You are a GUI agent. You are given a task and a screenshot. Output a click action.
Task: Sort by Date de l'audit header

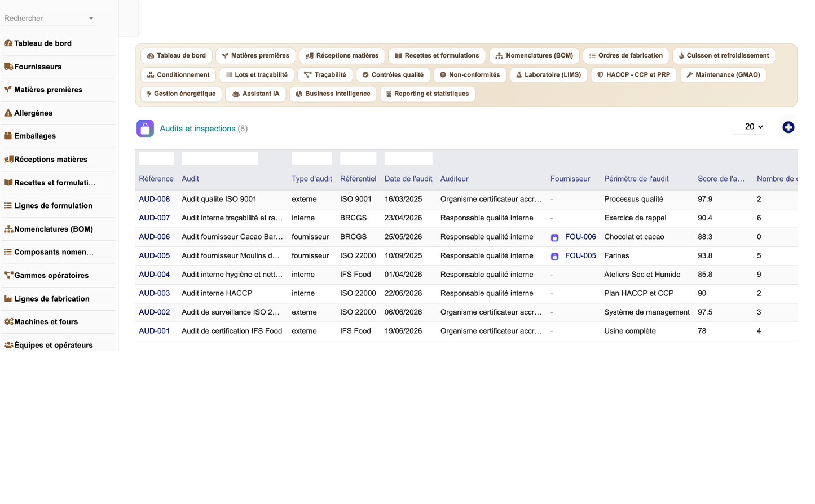[x=408, y=179]
